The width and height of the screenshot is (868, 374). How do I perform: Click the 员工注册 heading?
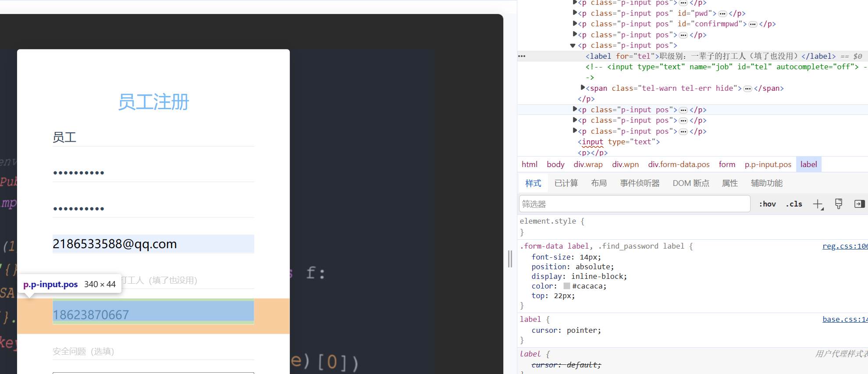[x=153, y=102]
